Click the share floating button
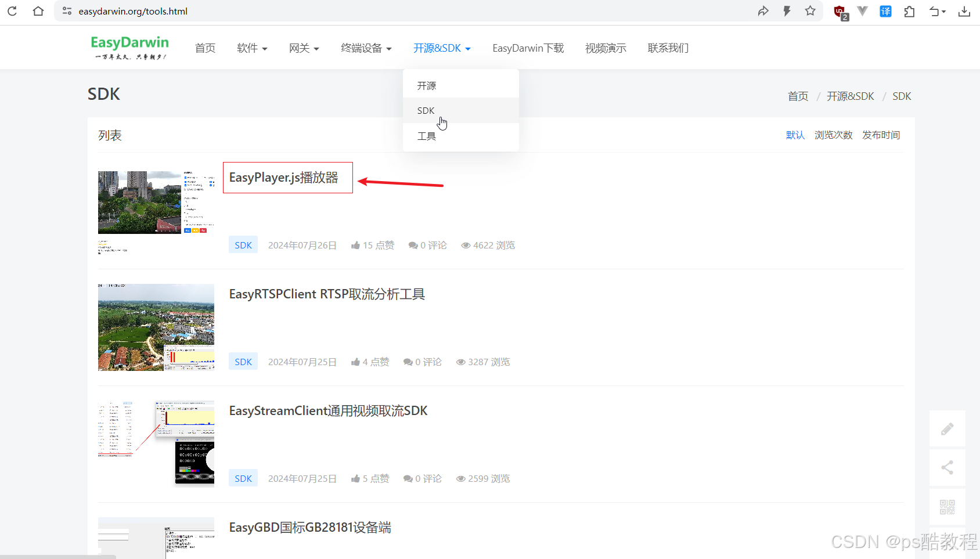Screen dimensions: 980x559 (x=947, y=467)
